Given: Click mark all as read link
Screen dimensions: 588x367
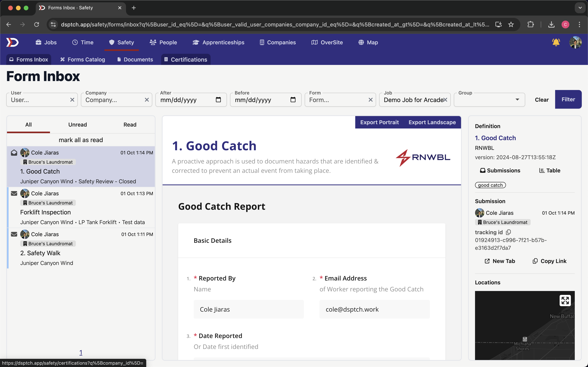Looking at the screenshot, I should click(81, 140).
